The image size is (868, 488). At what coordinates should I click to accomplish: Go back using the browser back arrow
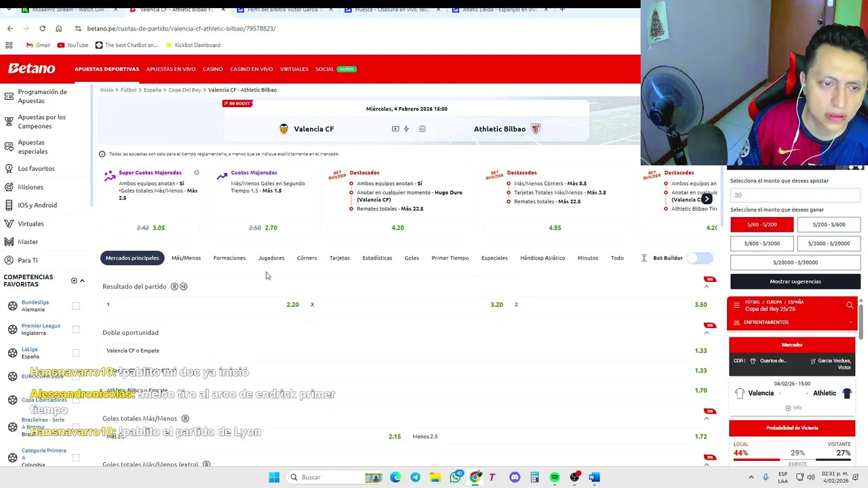pos(9,28)
